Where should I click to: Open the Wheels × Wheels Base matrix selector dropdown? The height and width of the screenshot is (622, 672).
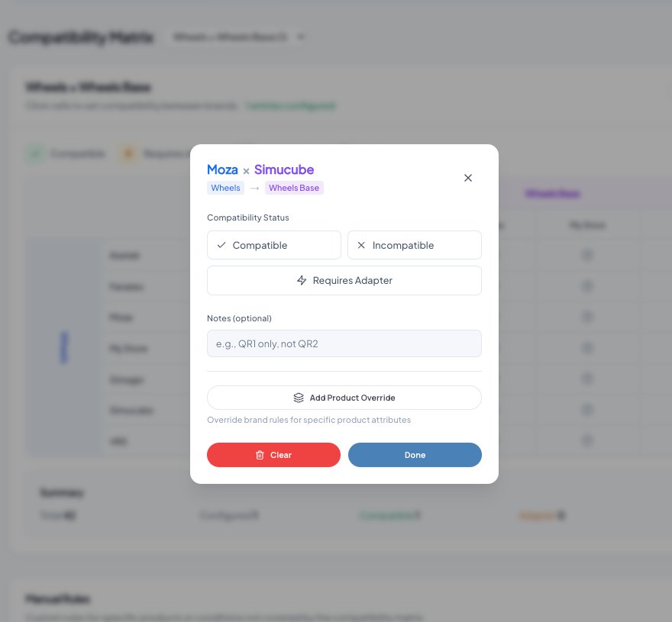pyautogui.click(x=237, y=37)
